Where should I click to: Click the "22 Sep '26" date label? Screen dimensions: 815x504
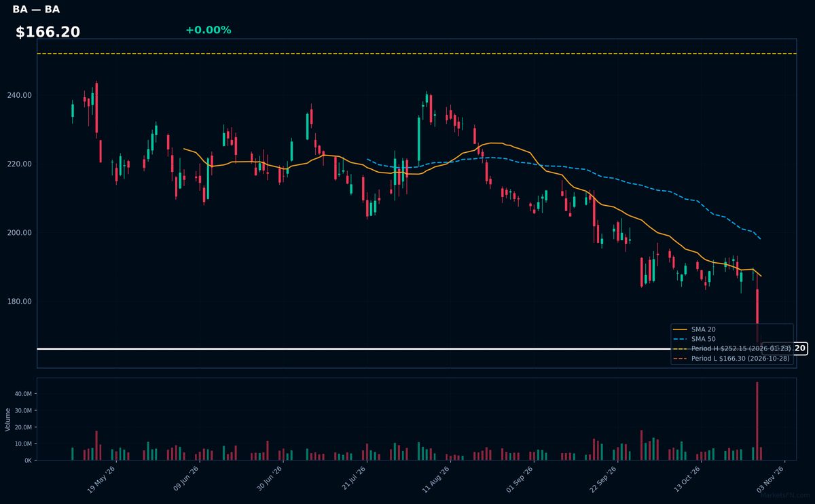click(603, 480)
